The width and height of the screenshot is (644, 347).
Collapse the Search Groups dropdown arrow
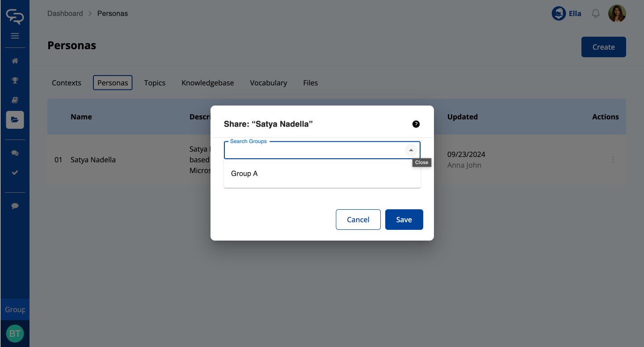tap(411, 150)
